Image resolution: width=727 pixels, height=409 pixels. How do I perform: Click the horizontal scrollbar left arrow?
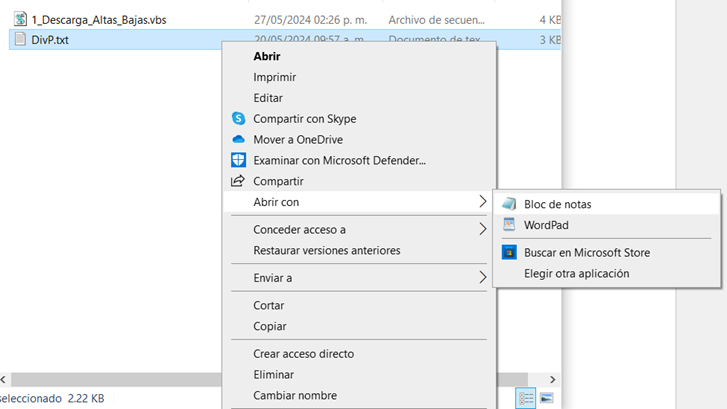4,380
